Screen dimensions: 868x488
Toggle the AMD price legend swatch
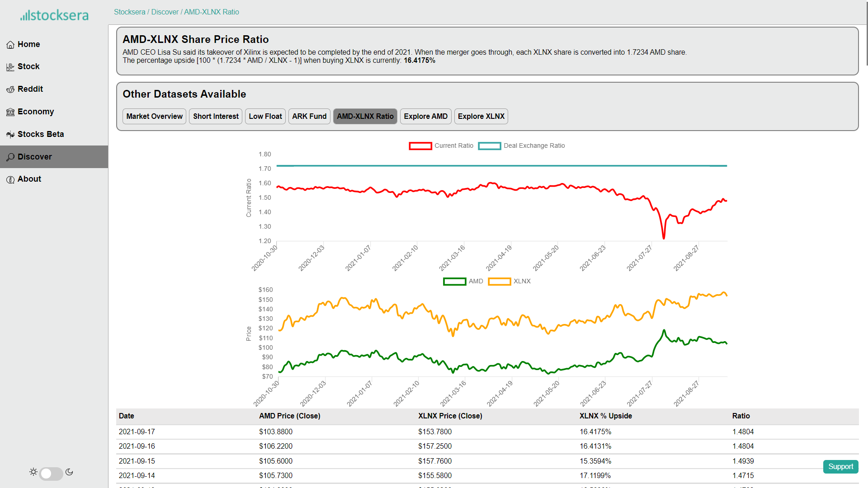pyautogui.click(x=454, y=282)
